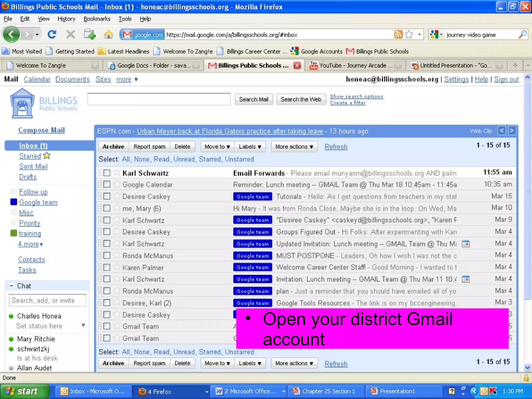Click the green status dot for Mary Ritchie
This screenshot has height=399, width=532.
(11, 339)
